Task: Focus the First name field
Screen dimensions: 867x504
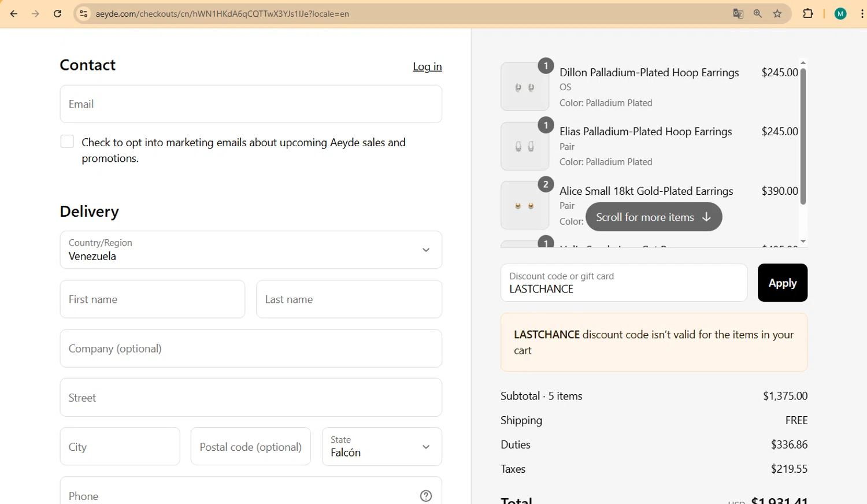Action: coord(153,299)
